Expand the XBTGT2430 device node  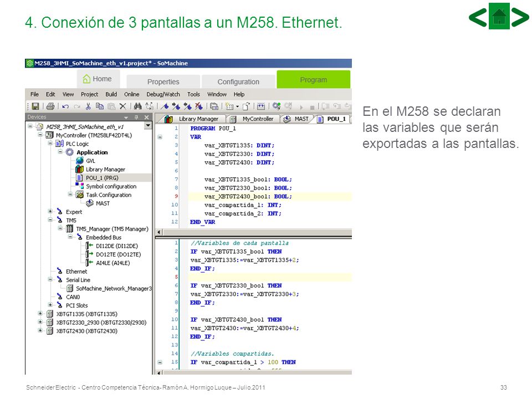(40, 330)
